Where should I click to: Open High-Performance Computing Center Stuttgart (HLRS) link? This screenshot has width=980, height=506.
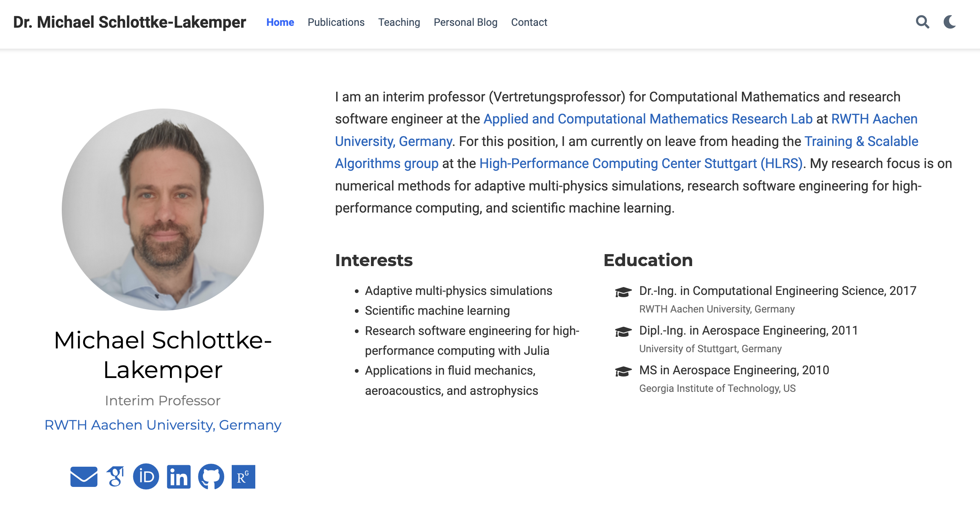point(640,164)
